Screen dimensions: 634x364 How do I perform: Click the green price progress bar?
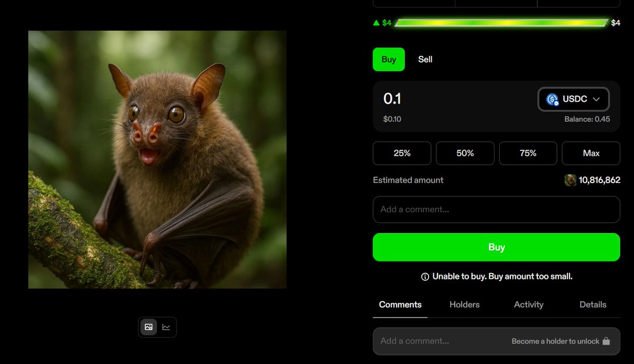pos(501,23)
